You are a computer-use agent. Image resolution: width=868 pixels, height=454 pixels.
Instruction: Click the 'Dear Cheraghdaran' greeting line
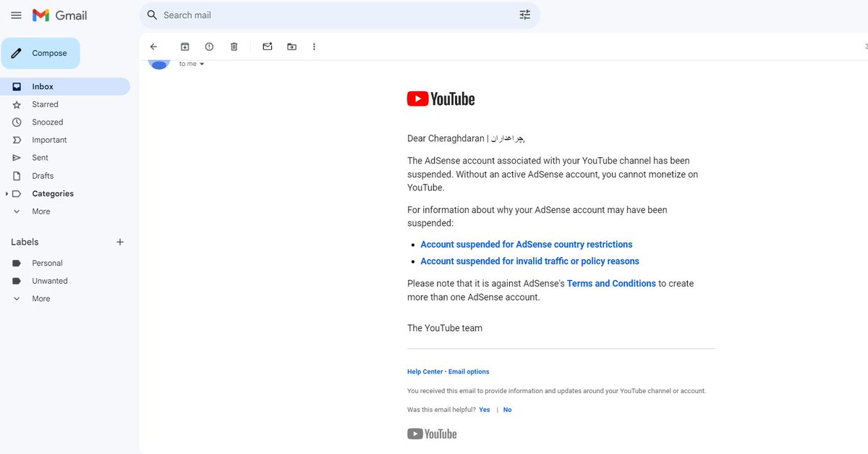pyautogui.click(x=467, y=139)
